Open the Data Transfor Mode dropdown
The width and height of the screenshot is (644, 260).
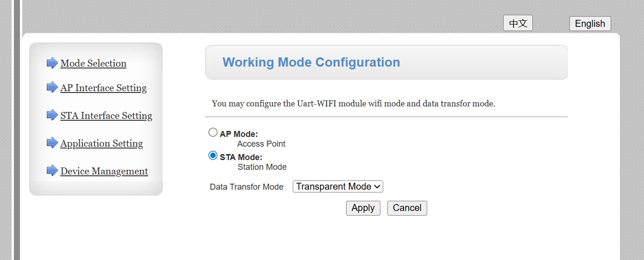[338, 186]
